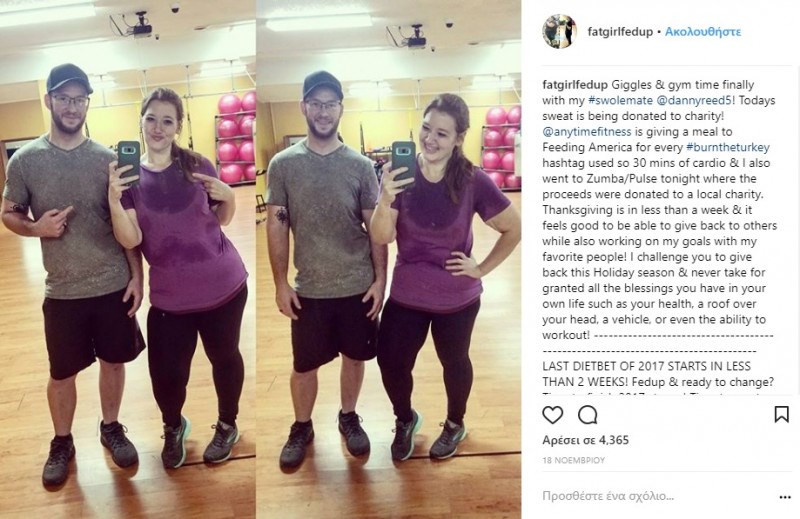Screen dimensions: 800x519
Task: Open the @anytimefitness profile mention
Action: point(587,132)
